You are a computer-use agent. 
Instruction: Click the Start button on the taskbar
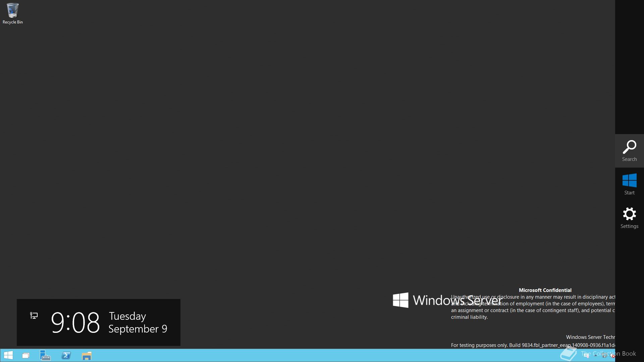pos(8,355)
